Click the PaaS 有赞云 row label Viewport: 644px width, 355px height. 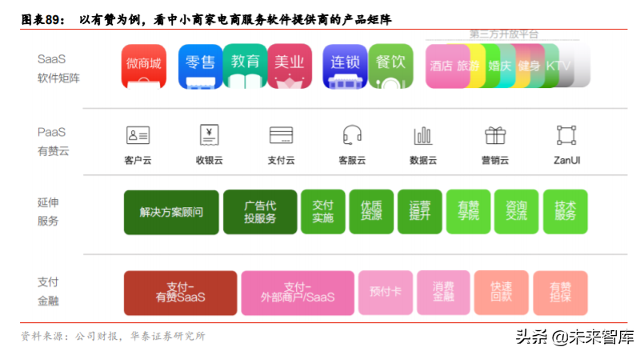(53, 142)
